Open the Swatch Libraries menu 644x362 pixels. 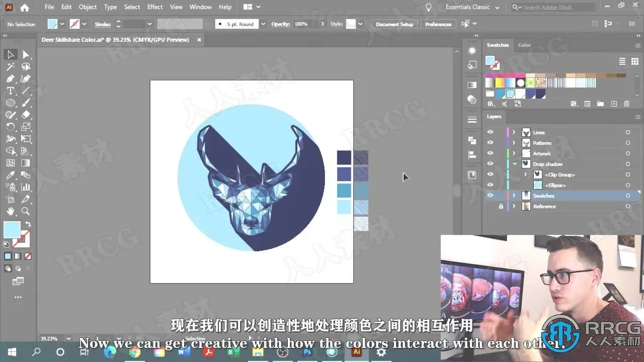491,104
